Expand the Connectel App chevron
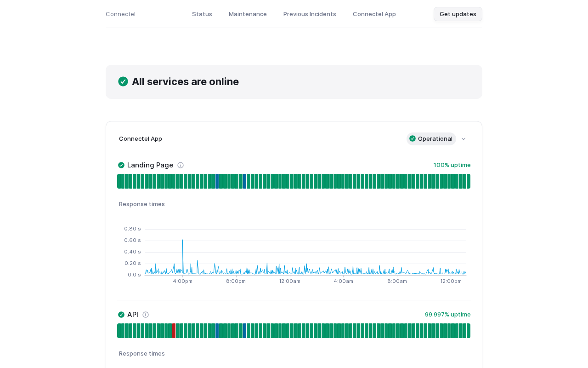588x368 pixels. [x=464, y=139]
